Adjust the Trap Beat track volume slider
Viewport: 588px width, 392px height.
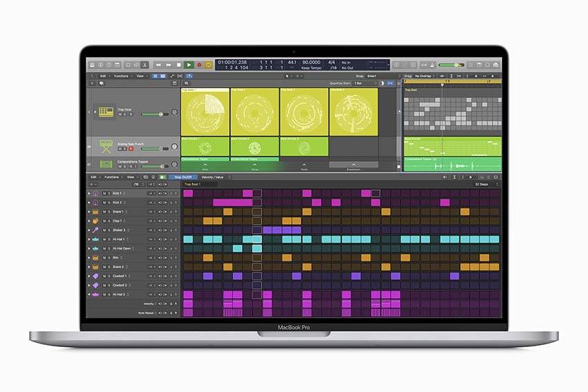tap(154, 114)
